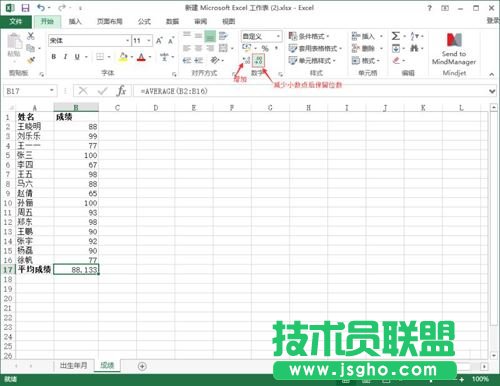
Task: Toggle Align Left horizontal alignment
Action: tap(187, 48)
